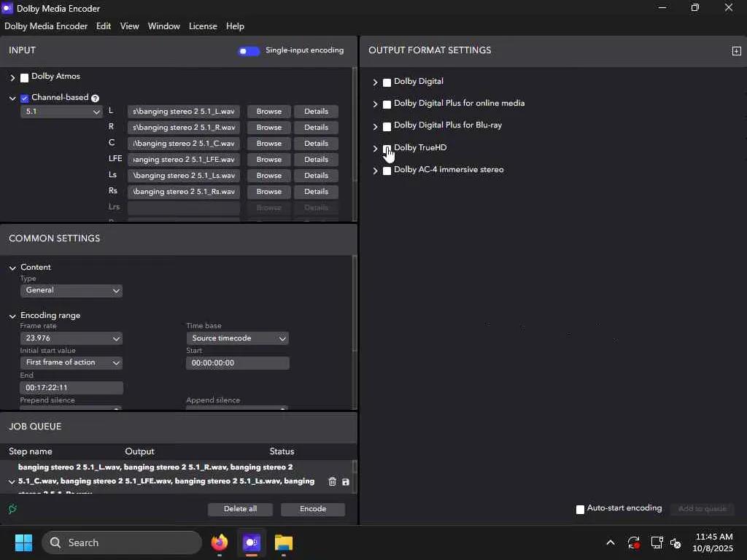
Task: Collapse the Encoding range section
Action: [x=12, y=316]
